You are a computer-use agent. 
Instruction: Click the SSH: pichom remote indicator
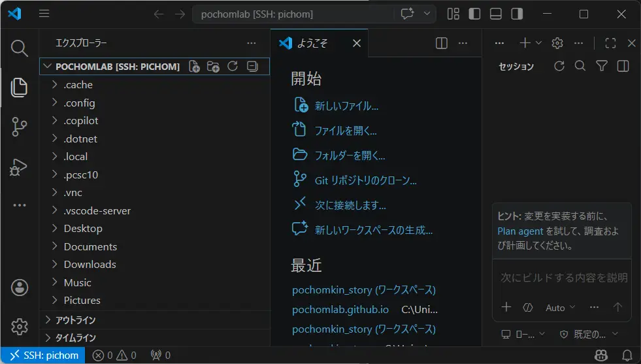tap(43, 356)
